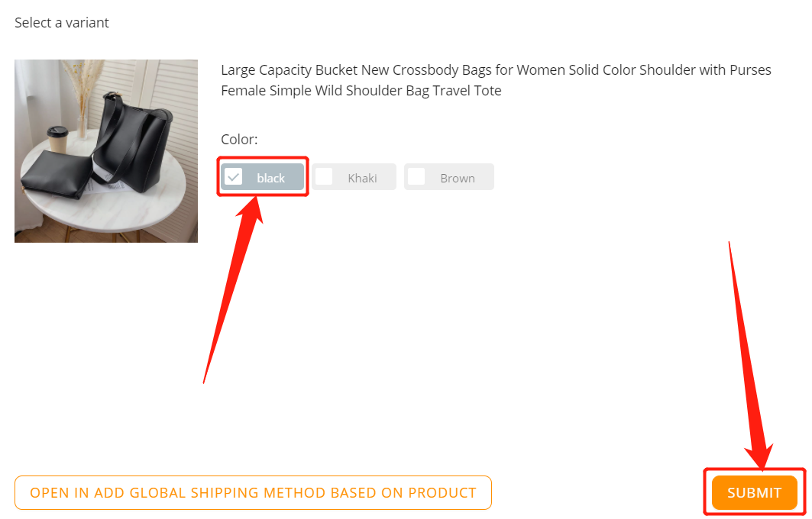
Task: Tick the Khaki color checkbox
Action: [324, 177]
